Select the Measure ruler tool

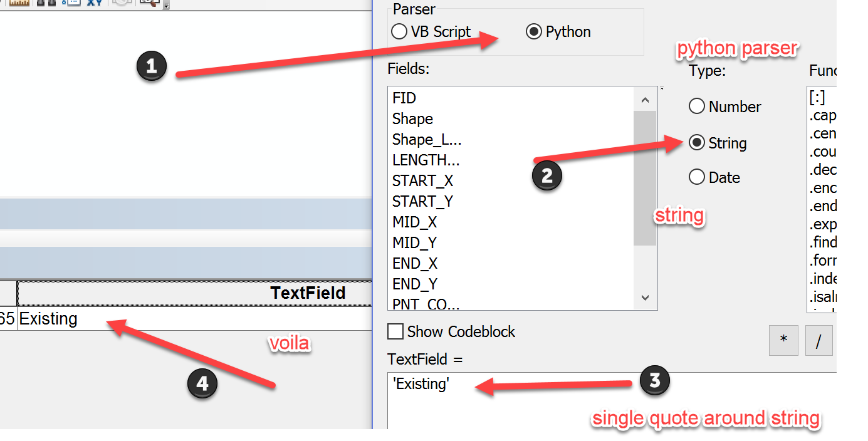[x=20, y=3]
